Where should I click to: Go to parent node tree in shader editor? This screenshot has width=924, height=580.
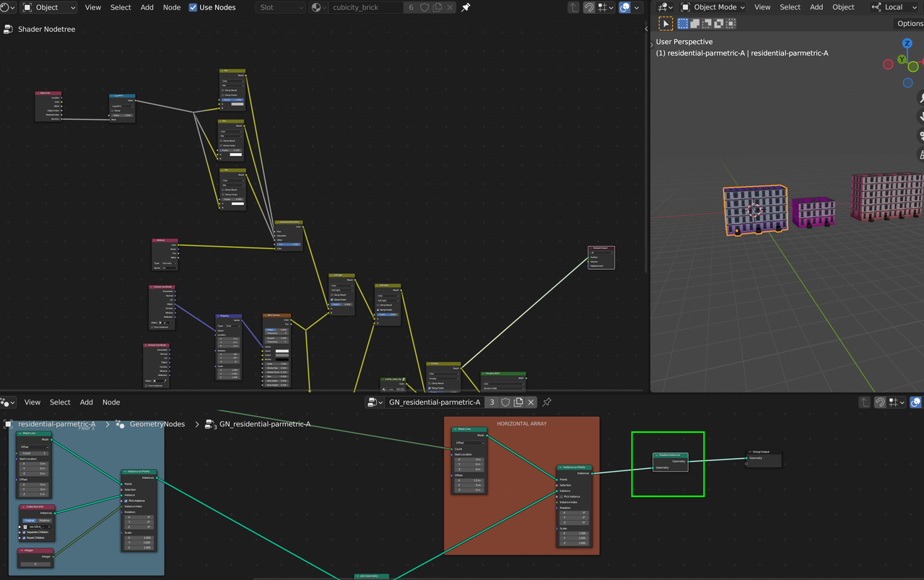pos(573,7)
